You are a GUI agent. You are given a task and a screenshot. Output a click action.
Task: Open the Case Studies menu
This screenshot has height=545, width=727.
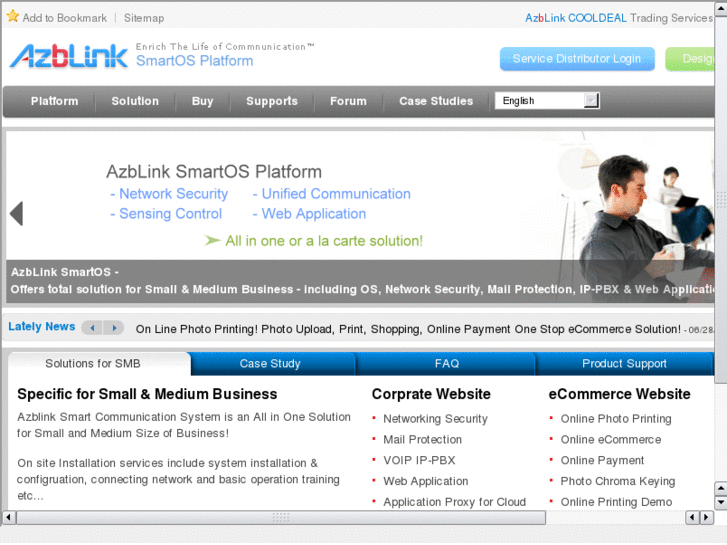pyautogui.click(x=436, y=101)
